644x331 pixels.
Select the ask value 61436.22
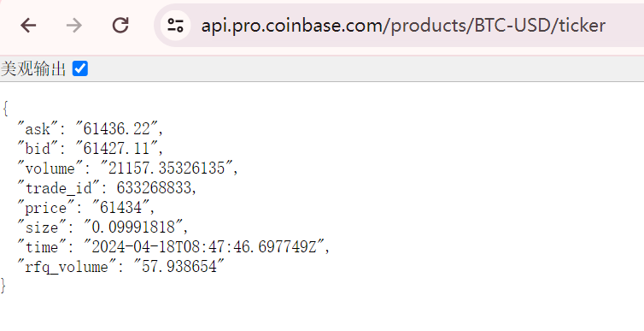(117, 129)
